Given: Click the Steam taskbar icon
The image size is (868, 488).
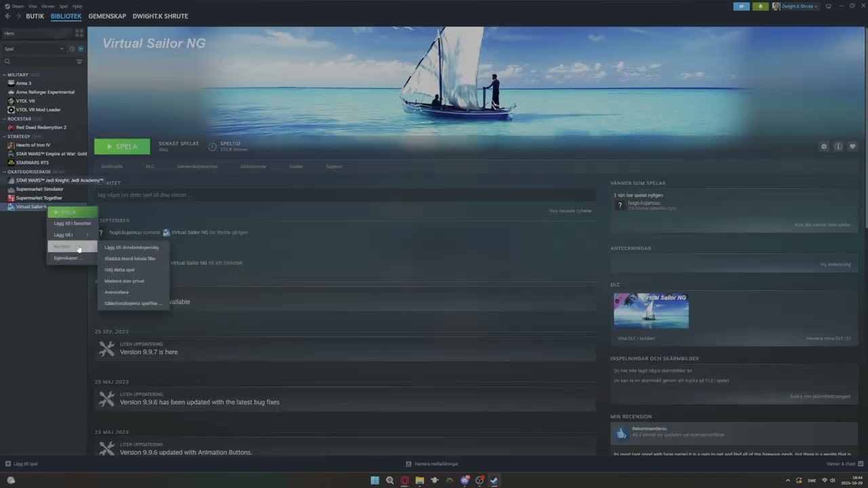Looking at the screenshot, I should (494, 481).
